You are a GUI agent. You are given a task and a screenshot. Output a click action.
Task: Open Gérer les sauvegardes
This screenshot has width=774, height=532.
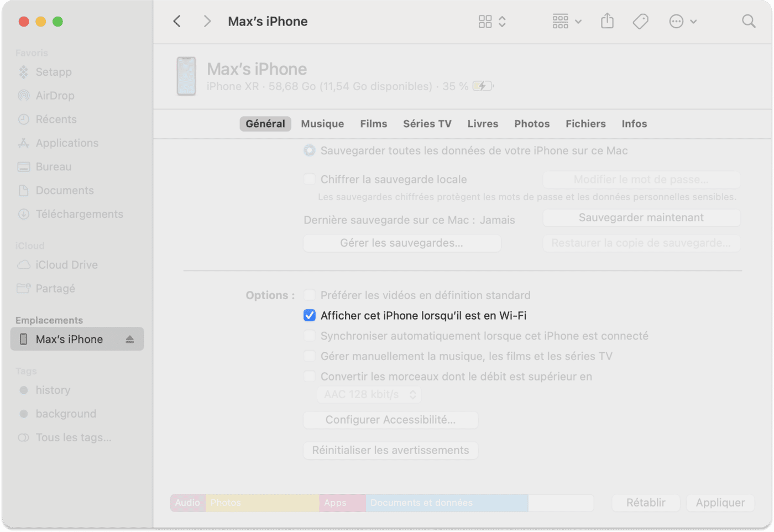402,243
